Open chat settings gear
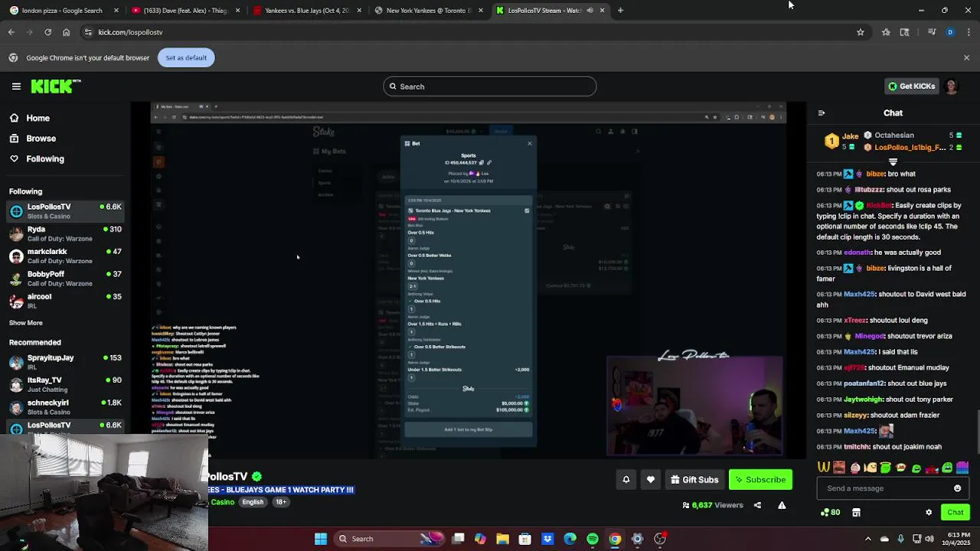 click(929, 513)
